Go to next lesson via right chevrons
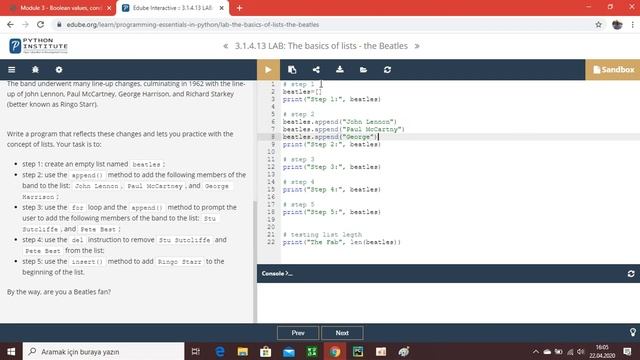The height and width of the screenshot is (360, 640). coord(417,46)
